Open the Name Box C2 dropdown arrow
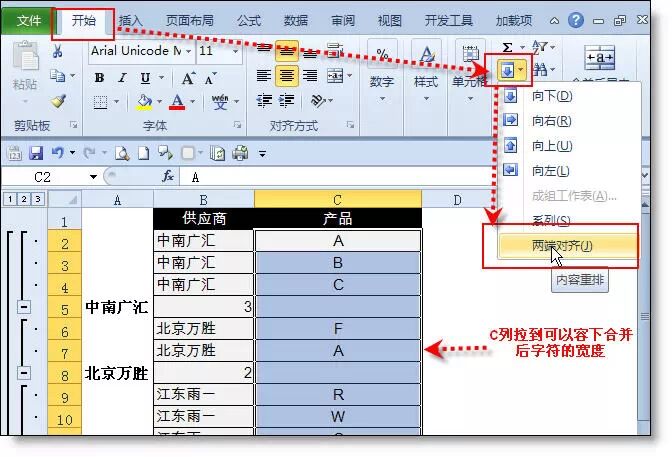The width and height of the screenshot is (672, 457). [93, 177]
